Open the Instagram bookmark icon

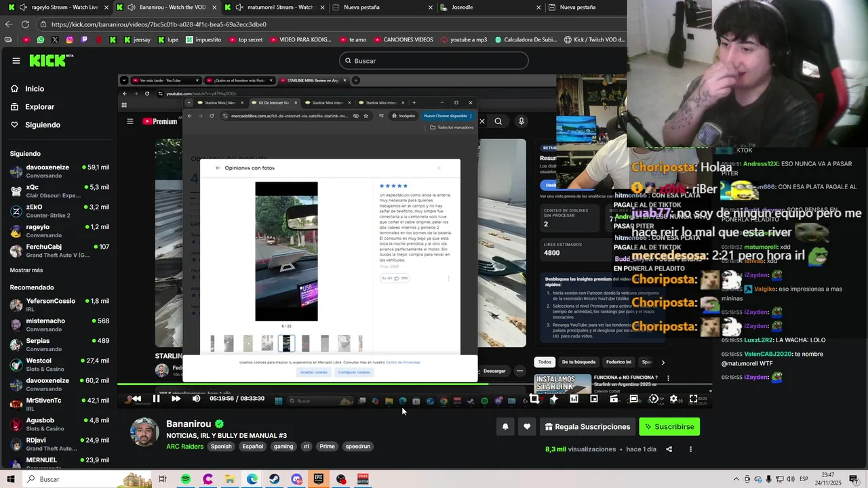(x=70, y=40)
